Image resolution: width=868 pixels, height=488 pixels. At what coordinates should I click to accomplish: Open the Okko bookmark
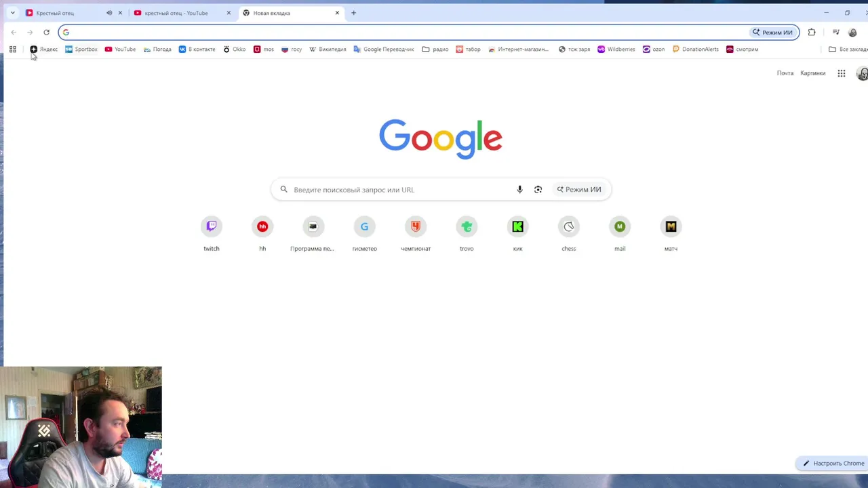[x=235, y=49]
